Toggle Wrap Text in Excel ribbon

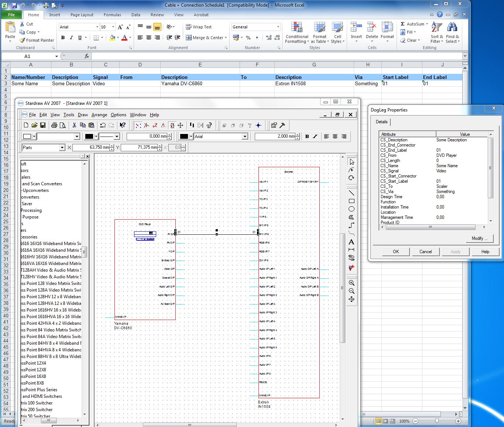click(x=199, y=27)
